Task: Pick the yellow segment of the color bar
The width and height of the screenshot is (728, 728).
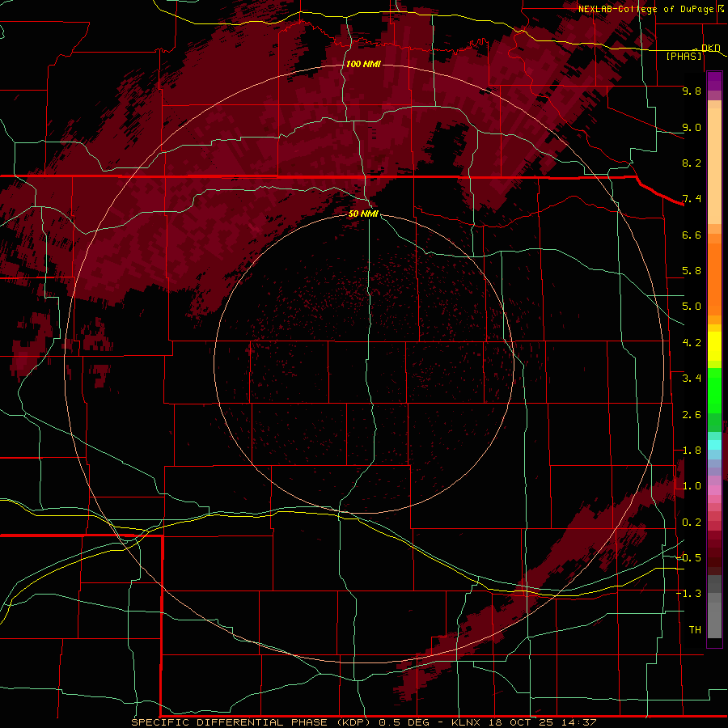Action: tap(714, 346)
